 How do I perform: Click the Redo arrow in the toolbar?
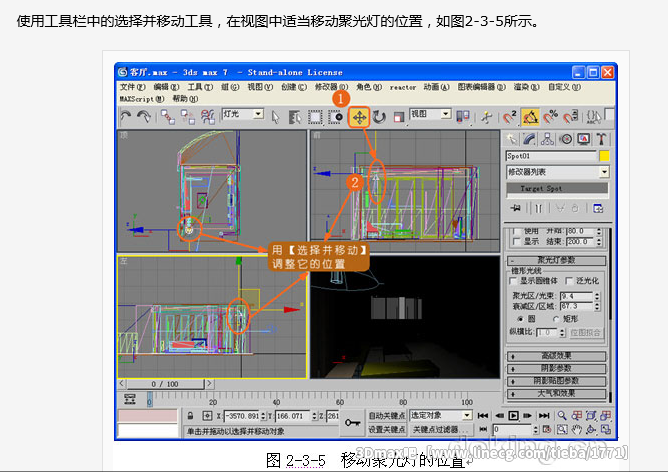point(144,116)
